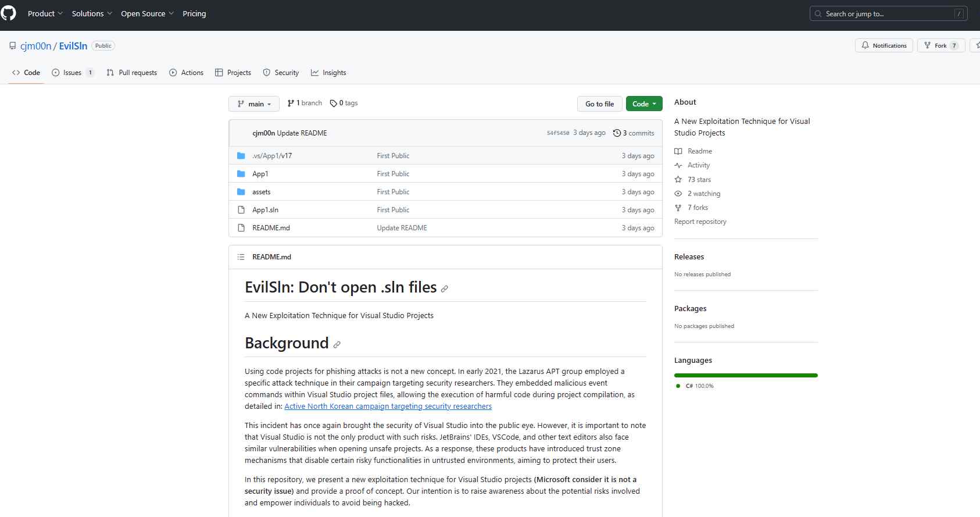The width and height of the screenshot is (980, 517).
Task: Go to Pricing page
Action: pos(194,13)
